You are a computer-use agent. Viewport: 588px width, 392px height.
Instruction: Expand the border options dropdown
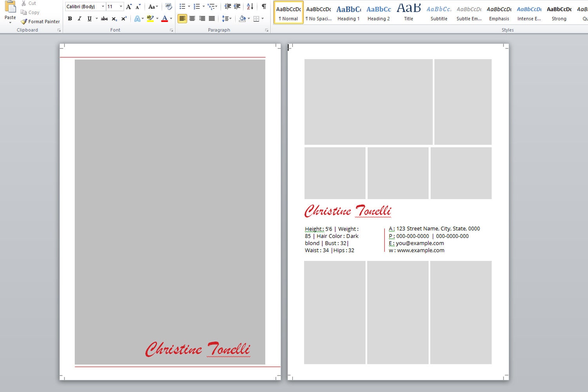[262, 18]
